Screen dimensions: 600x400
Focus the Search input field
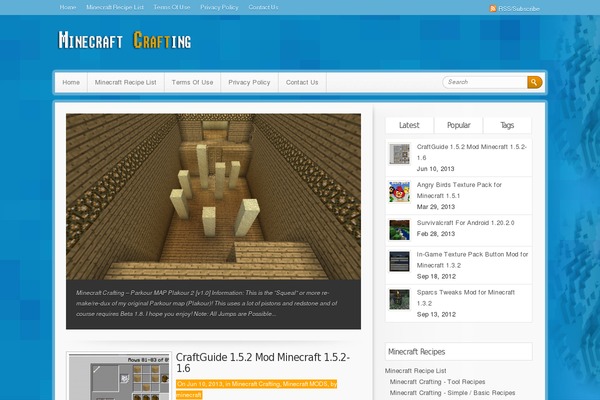coord(484,82)
